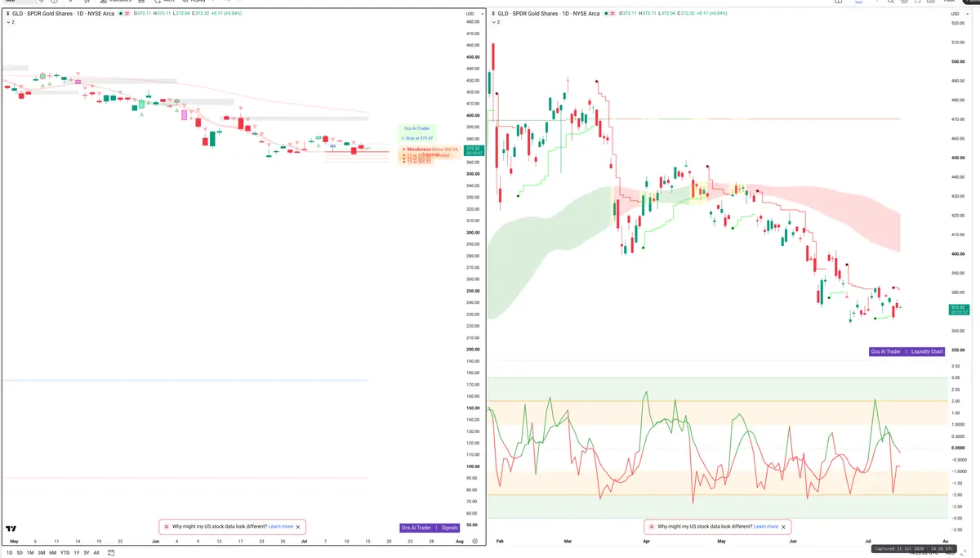Click the right chart's GLD SPDR Gold Shares title
This screenshot has height=558, width=980.
[x=547, y=14]
